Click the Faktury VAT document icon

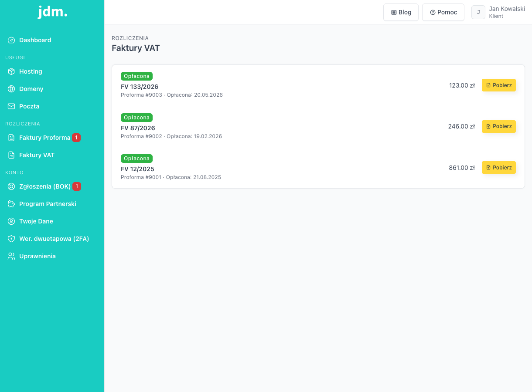pos(11,155)
